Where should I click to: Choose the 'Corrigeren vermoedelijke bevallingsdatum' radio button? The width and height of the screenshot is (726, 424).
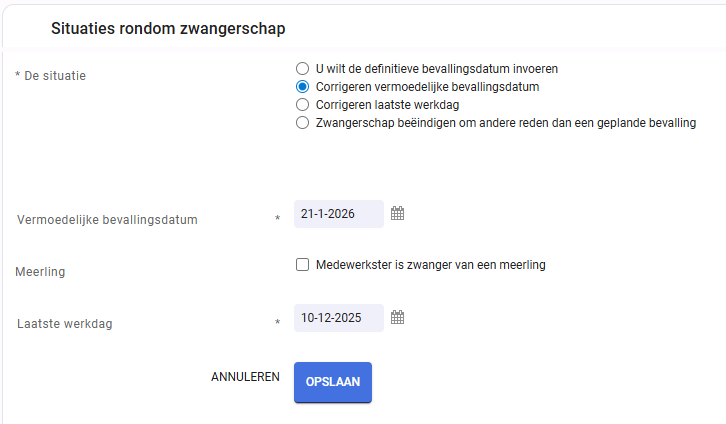302,87
